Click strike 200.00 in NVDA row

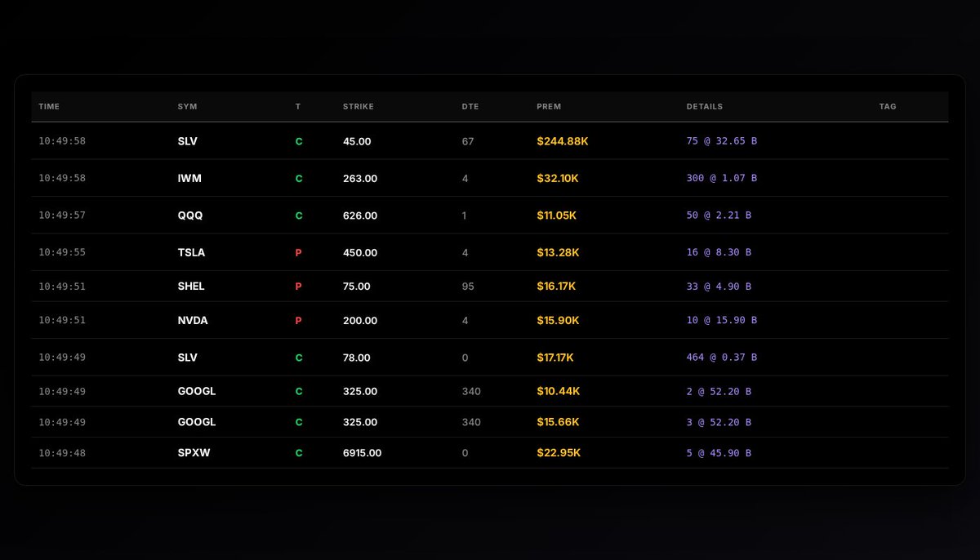360,321
